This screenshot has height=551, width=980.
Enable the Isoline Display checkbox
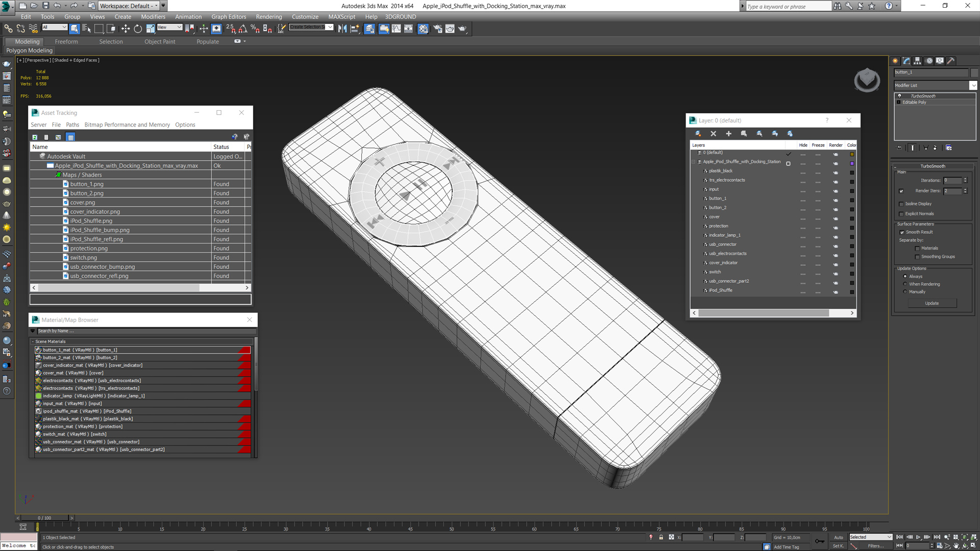(901, 204)
